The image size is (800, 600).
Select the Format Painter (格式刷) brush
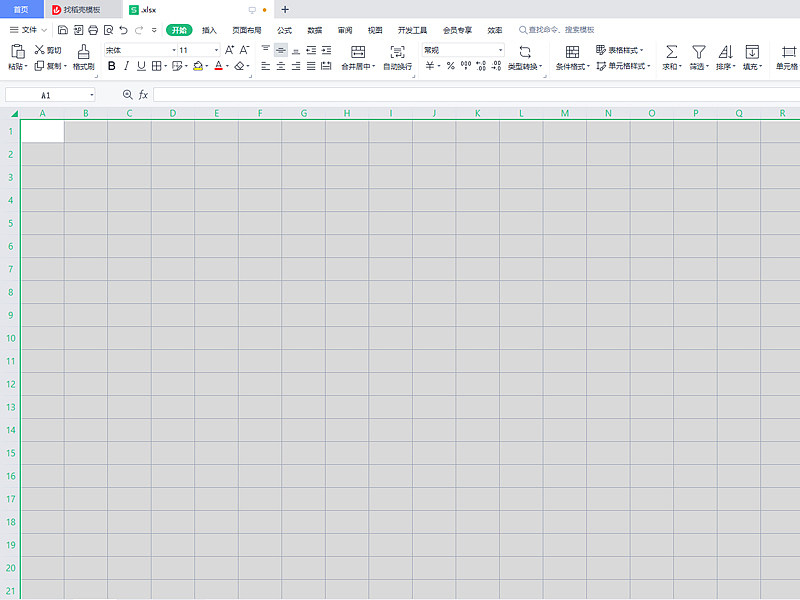[84, 51]
